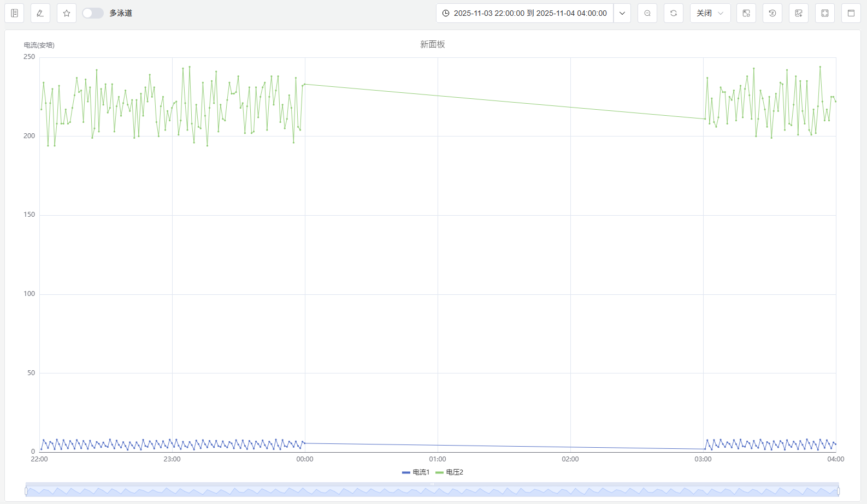867x504 pixels.
Task: Open the 关闭 auto-refresh dropdown
Action: 710,13
